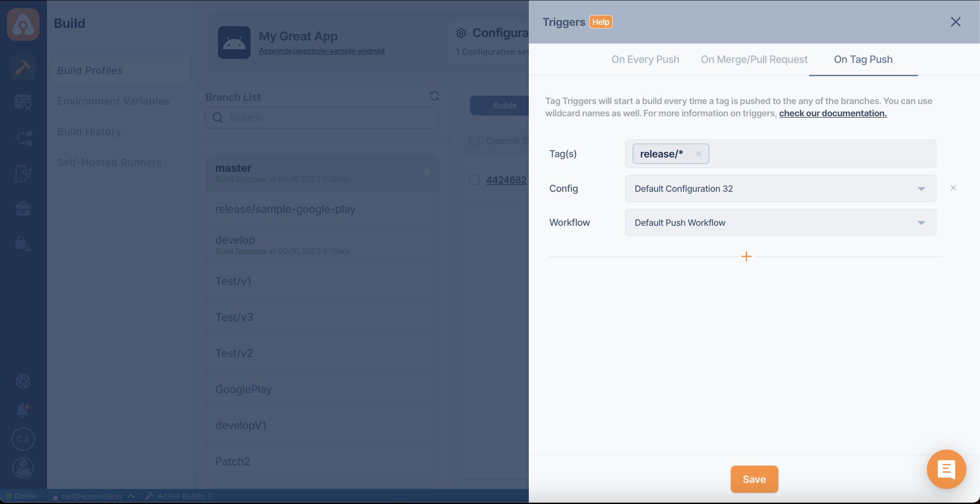
Task: Click the Environment Variables icon
Action: [113, 101]
